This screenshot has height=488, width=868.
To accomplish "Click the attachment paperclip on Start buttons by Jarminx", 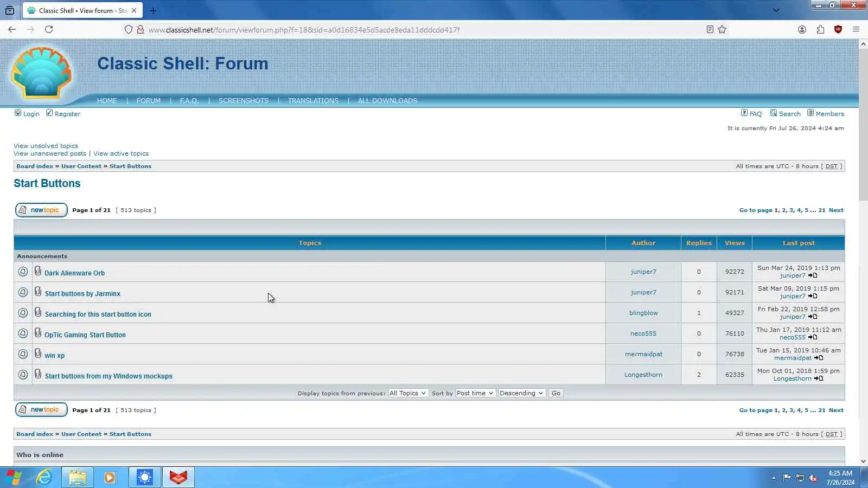I will coord(38,291).
